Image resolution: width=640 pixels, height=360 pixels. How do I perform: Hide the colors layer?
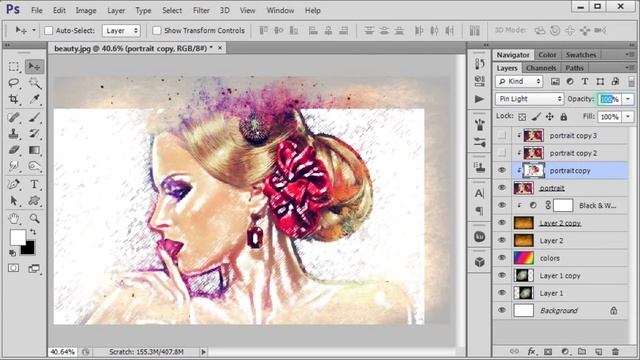point(502,258)
